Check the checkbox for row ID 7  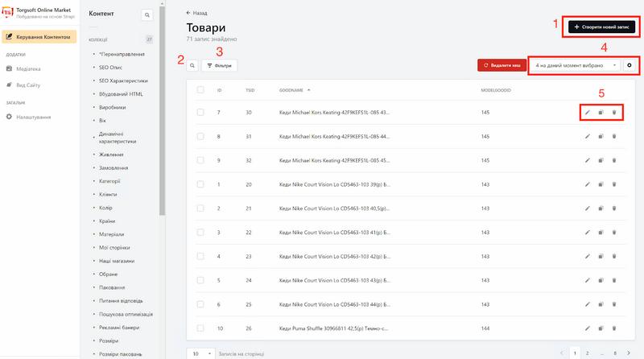click(200, 113)
